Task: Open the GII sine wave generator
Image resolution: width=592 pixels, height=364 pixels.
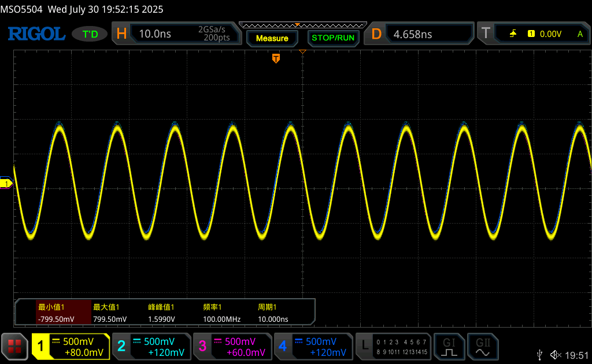Action: pos(483,347)
